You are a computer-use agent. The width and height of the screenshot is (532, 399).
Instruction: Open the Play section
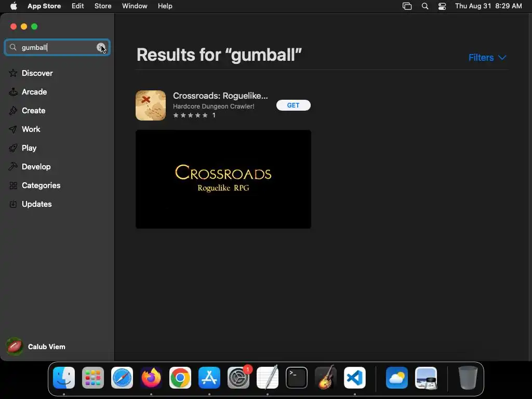tap(29, 148)
